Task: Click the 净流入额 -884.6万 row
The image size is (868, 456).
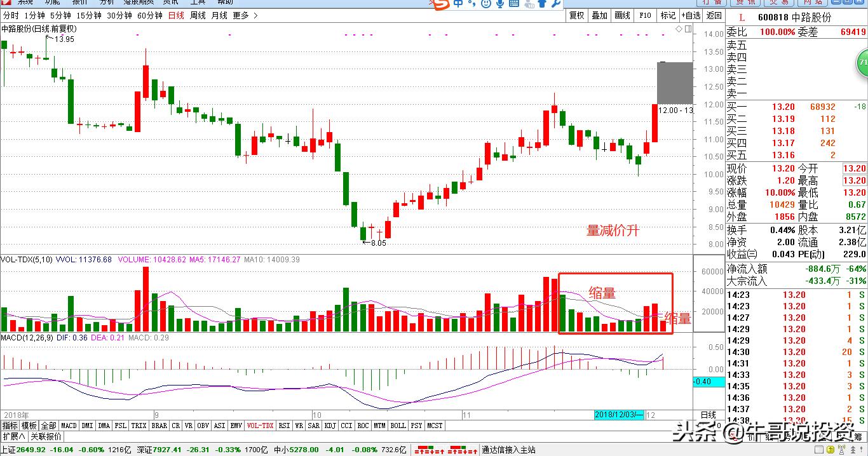Action: coord(797,269)
